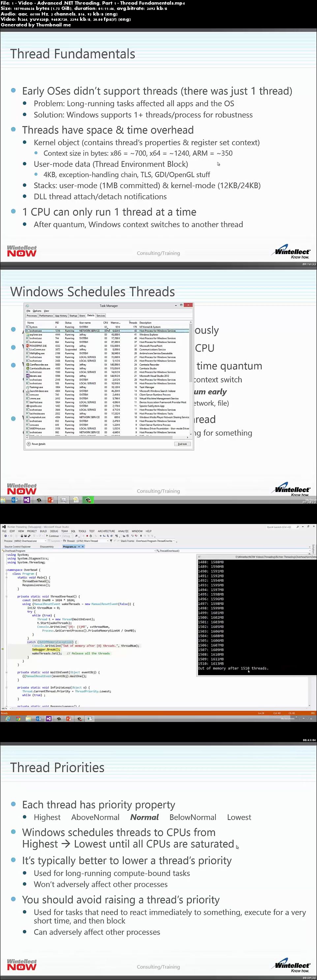Open the Process dropdown in debug toolbar

(30, 540)
